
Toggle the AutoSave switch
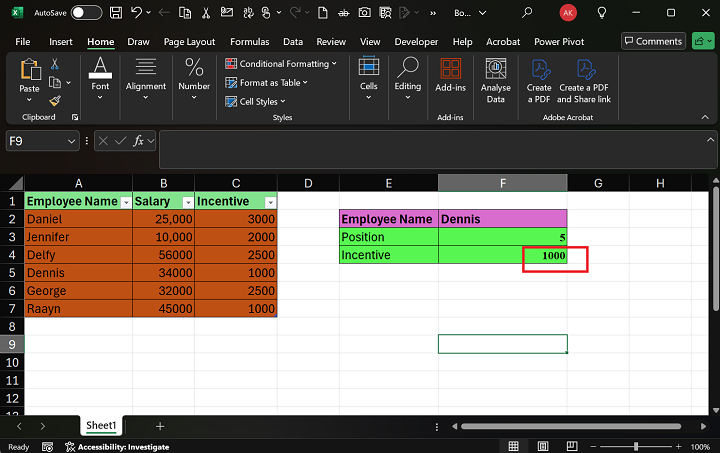tap(86, 12)
